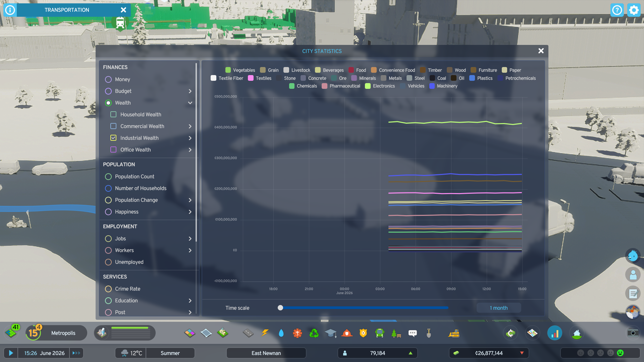
Task: Adjust the Time scale slider handle
Action: coord(280,308)
